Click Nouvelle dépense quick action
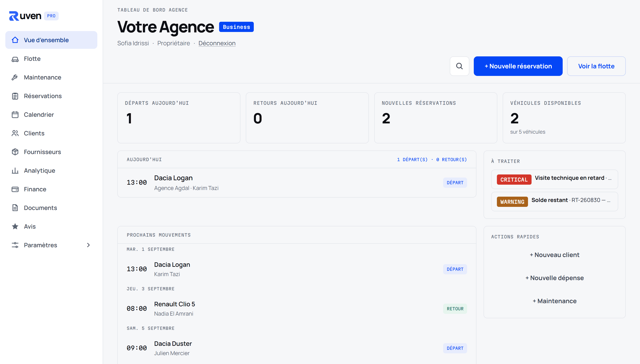The height and width of the screenshot is (364, 640). pos(554,278)
